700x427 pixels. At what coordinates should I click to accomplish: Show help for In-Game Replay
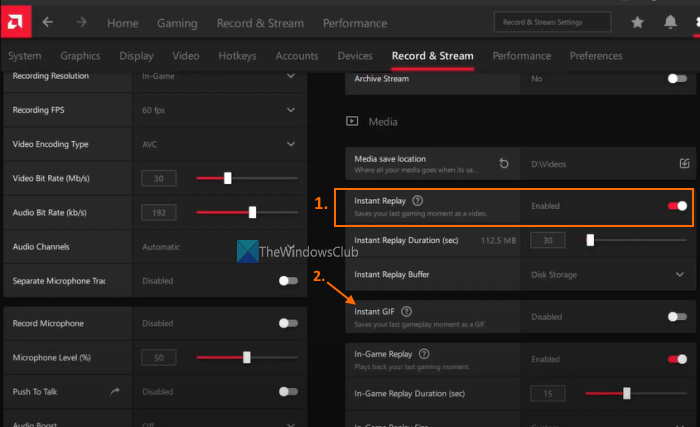pyautogui.click(x=424, y=354)
